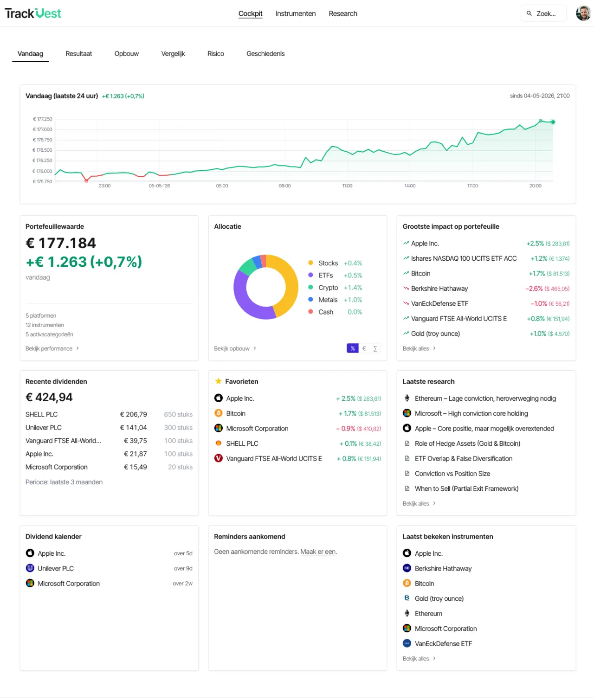This screenshot has height=700, width=594.
Task: Click the Bitcoin icon in Favorieten
Action: tap(218, 413)
